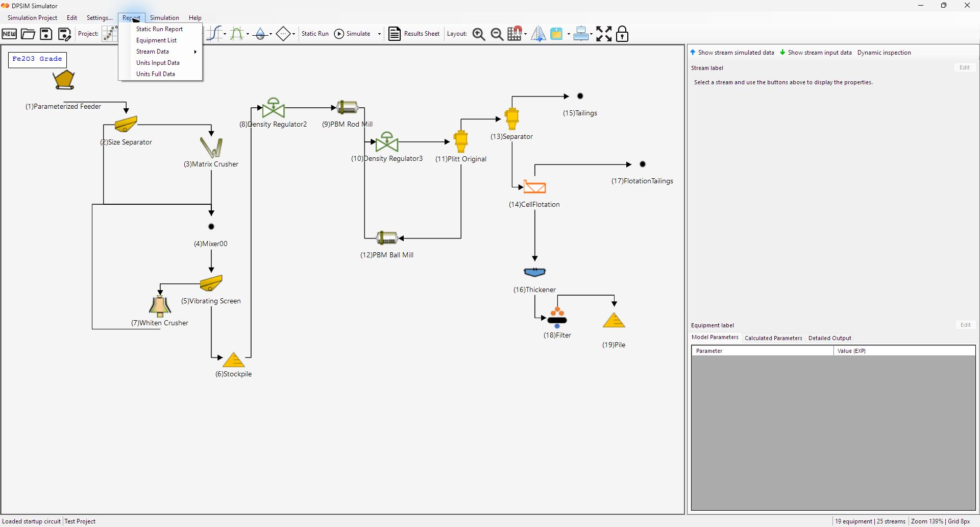Open the Simulation menu

pos(164,18)
